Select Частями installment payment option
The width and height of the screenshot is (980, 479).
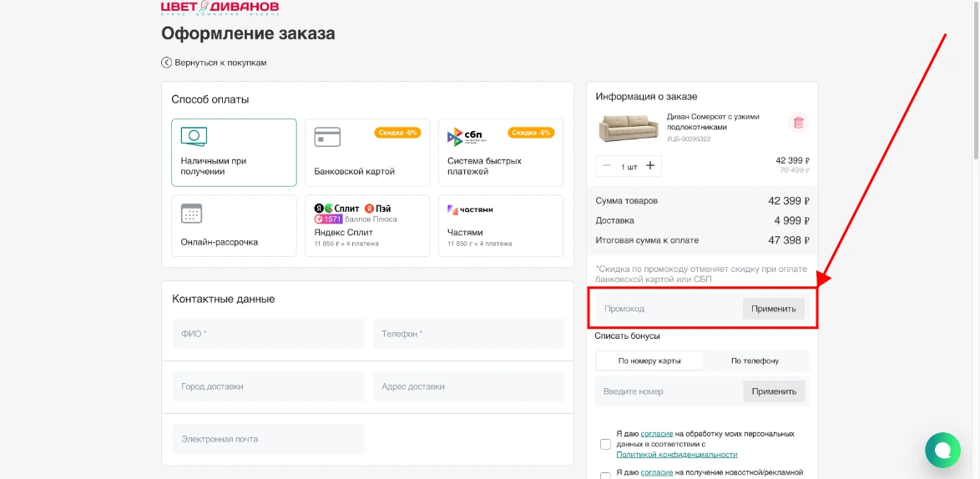click(501, 225)
